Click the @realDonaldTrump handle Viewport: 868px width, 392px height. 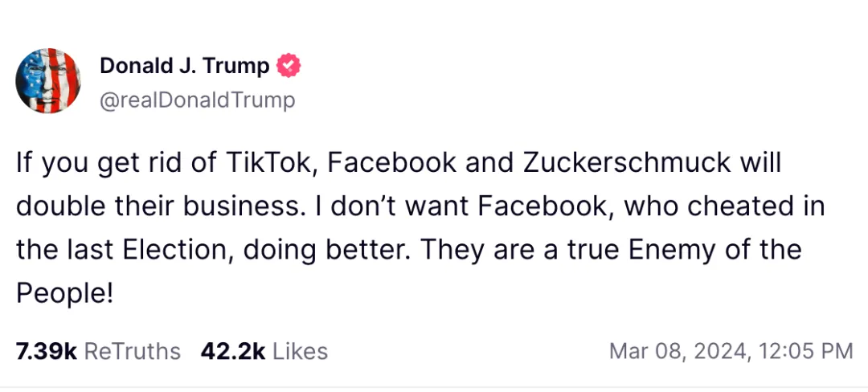click(x=197, y=100)
